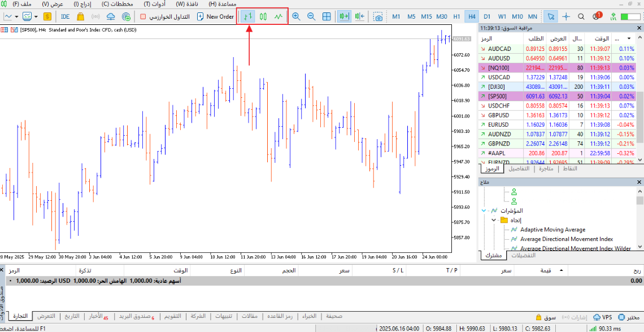The image size is (644, 332).
Task: Switch chart to line chart view
Action: [x=278, y=16]
